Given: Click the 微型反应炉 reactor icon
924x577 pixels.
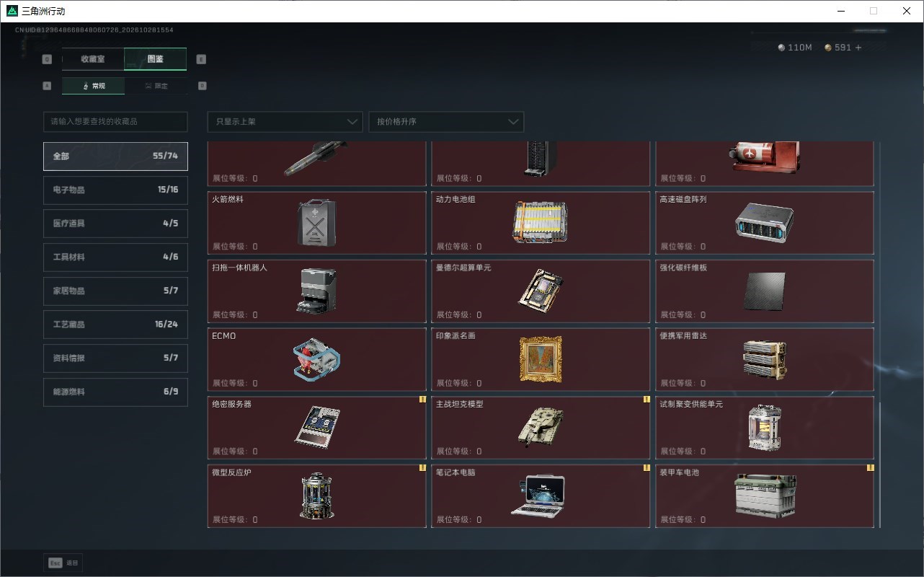Looking at the screenshot, I should pos(317,495).
